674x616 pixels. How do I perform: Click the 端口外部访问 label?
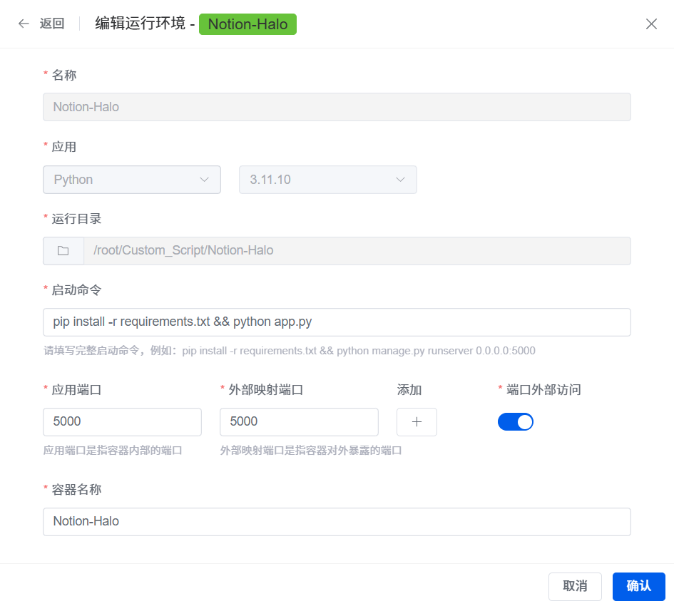pyautogui.click(x=543, y=390)
